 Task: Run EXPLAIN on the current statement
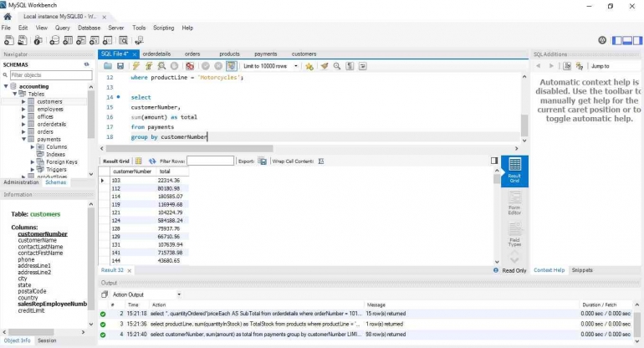point(161,66)
